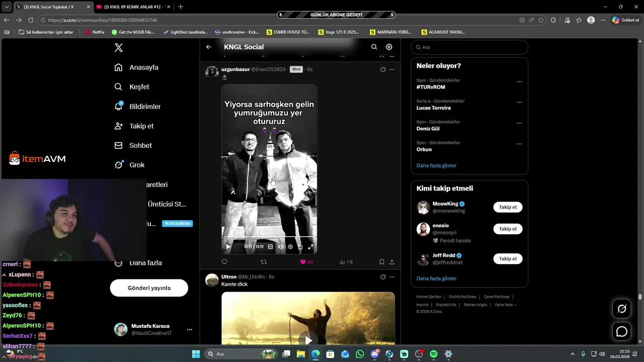Open floating Grok button
This screenshot has width=644, height=362.
pyautogui.click(x=622, y=309)
